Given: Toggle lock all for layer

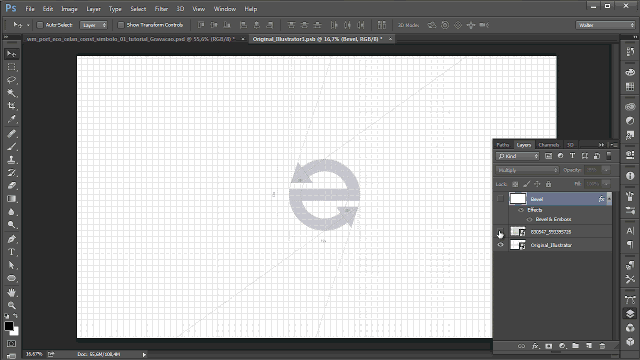Looking at the screenshot, I should (x=549, y=184).
